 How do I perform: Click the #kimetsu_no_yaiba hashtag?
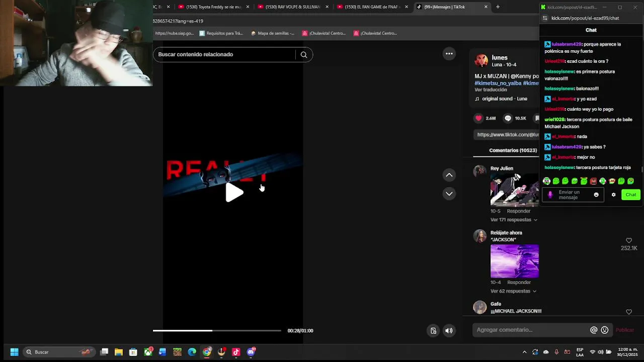[498, 83]
